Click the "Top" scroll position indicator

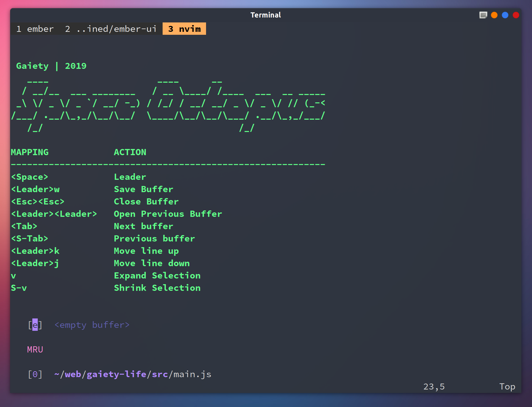(x=507, y=387)
